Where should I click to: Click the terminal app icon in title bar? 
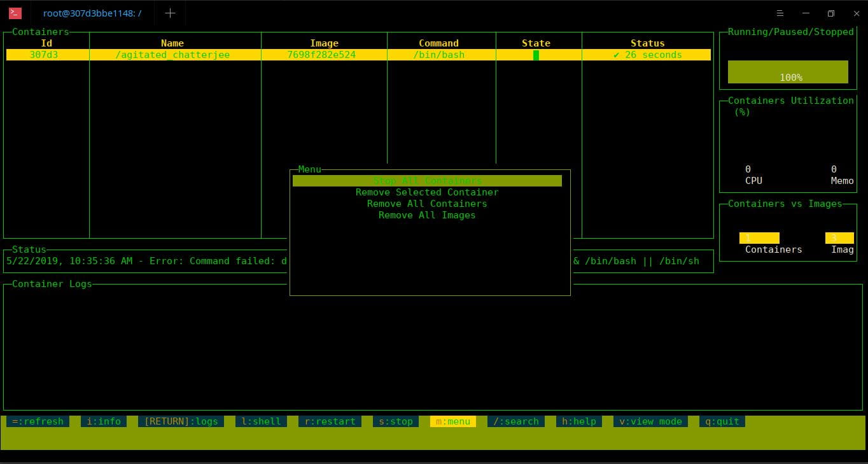15,13
